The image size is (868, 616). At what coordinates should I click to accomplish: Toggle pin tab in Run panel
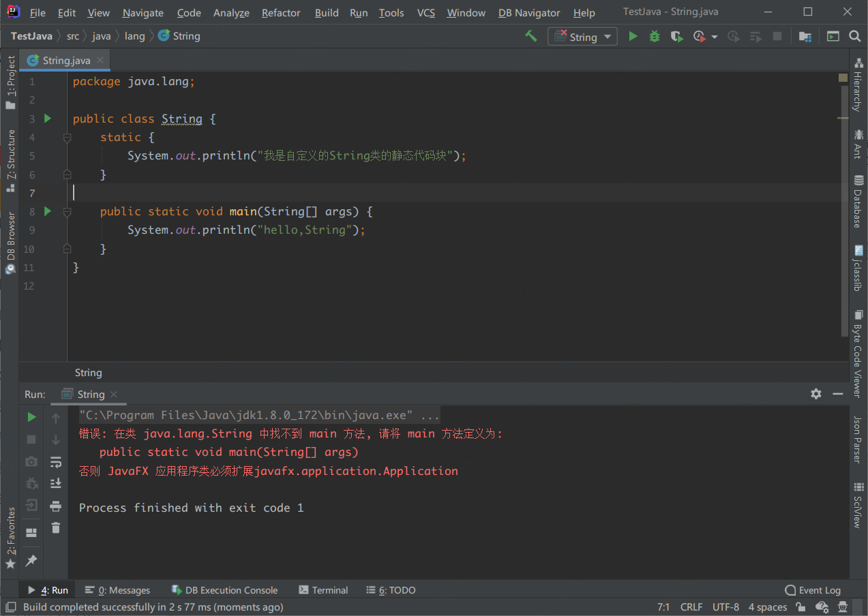click(31, 560)
